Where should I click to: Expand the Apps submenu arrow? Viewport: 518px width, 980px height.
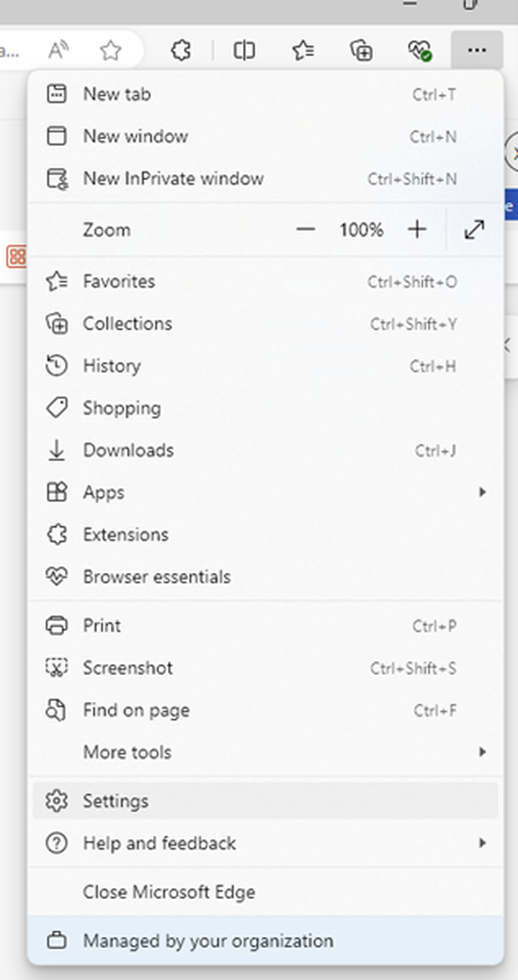[x=482, y=493]
